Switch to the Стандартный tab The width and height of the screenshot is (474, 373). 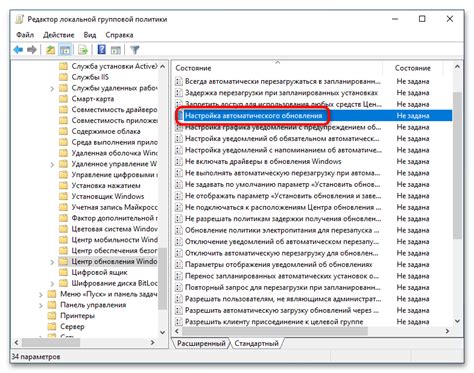(x=256, y=343)
